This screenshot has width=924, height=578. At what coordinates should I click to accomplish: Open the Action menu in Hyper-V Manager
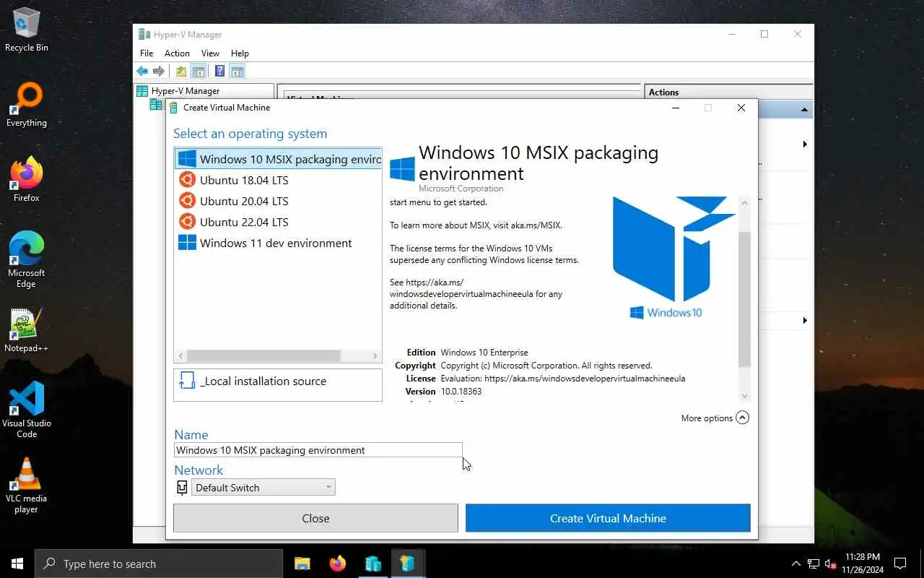click(177, 53)
